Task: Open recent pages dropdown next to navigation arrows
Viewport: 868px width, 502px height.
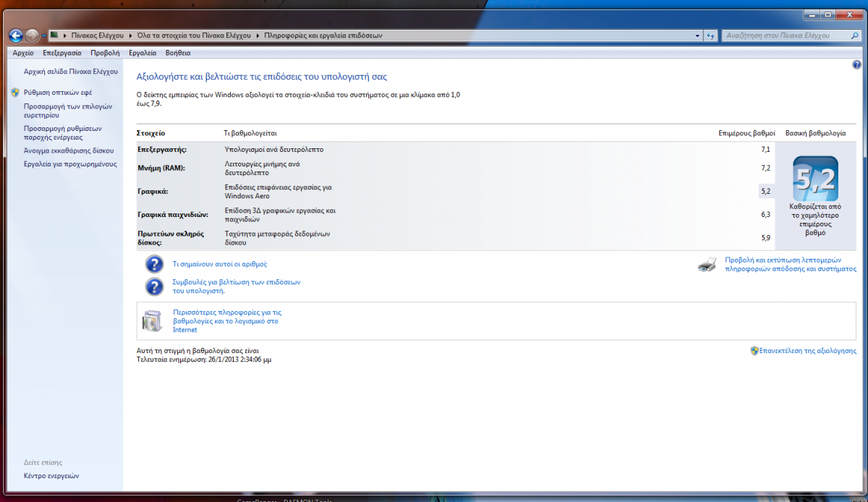Action: coord(44,35)
